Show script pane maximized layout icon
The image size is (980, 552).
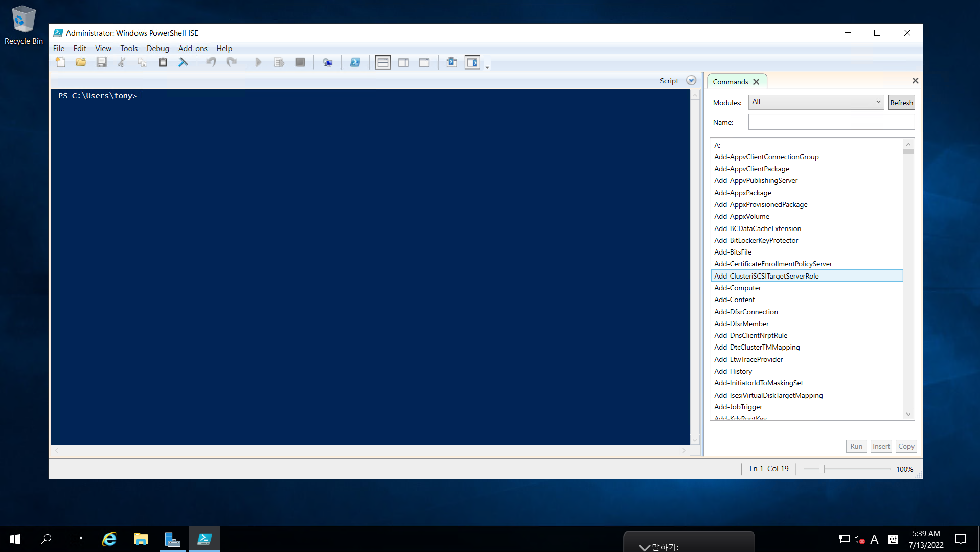click(424, 62)
